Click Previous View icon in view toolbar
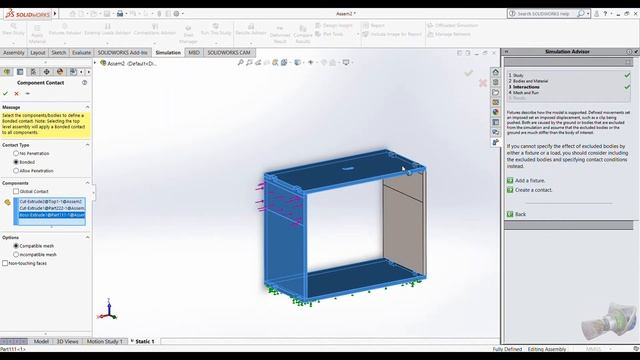The height and width of the screenshot is (360, 640). pyautogui.click(x=258, y=62)
